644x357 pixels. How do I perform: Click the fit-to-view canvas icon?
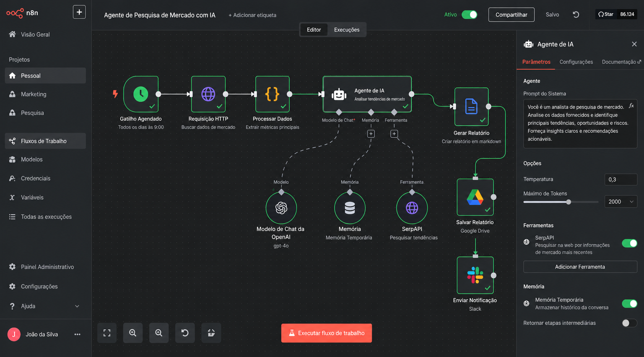coord(107,333)
